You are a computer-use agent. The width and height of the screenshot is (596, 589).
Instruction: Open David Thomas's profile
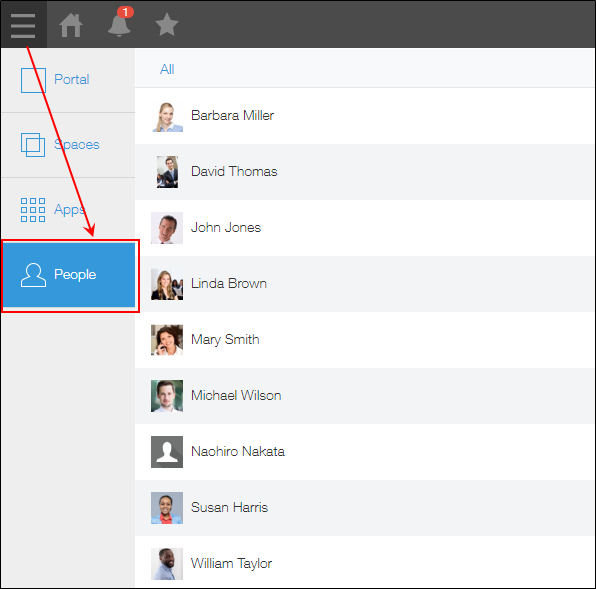[x=365, y=172]
